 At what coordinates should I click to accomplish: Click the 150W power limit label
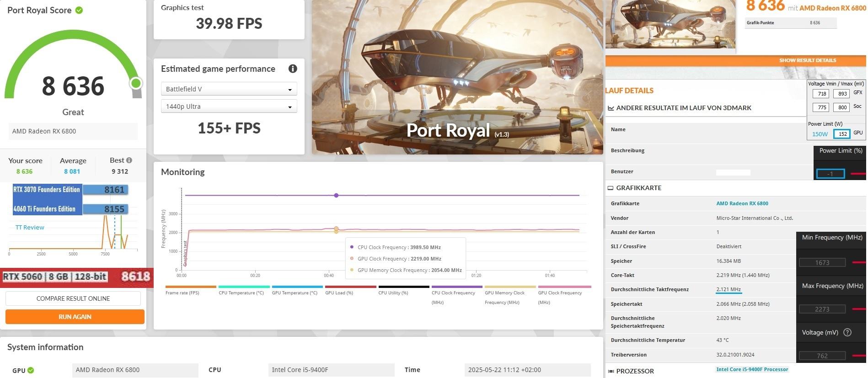[x=820, y=134]
